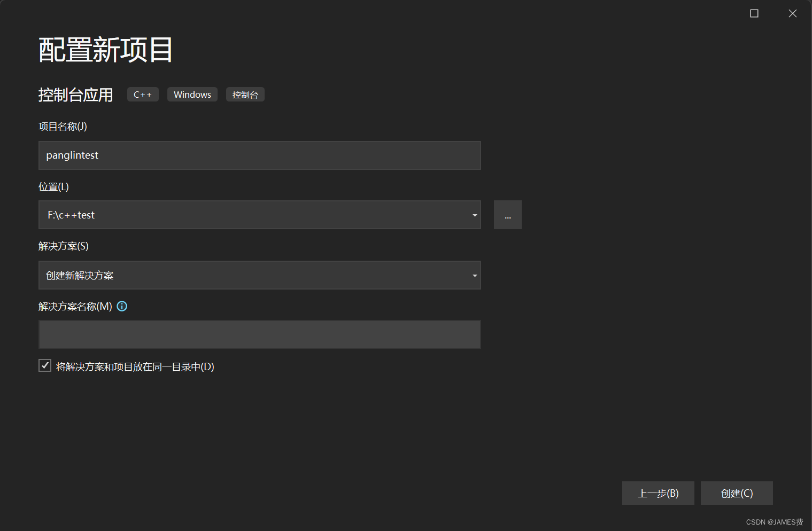This screenshot has width=812, height=531.
Task: Select the Windows project tag
Action: [x=192, y=94]
